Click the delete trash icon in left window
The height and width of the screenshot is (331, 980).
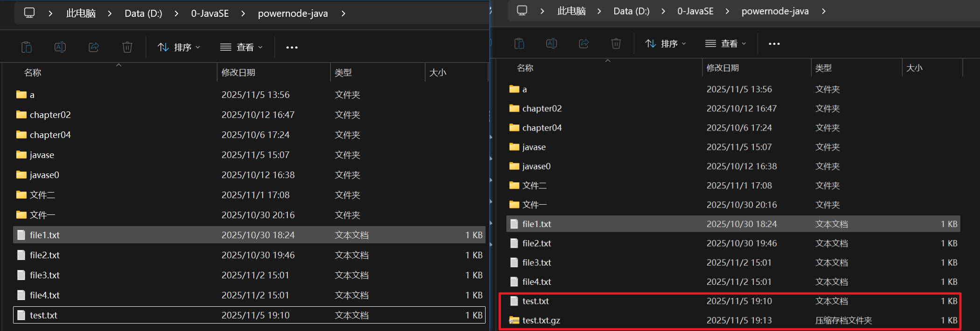click(127, 47)
